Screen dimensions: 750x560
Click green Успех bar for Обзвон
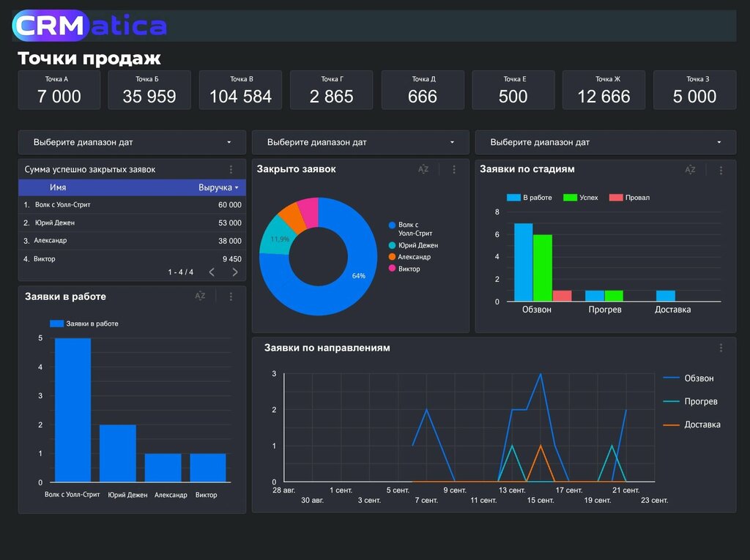(543, 268)
